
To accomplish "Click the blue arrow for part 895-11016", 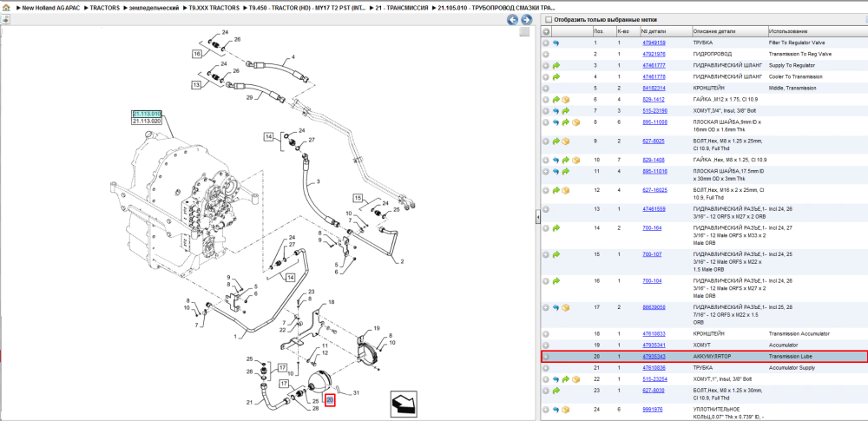I will tap(556, 172).
